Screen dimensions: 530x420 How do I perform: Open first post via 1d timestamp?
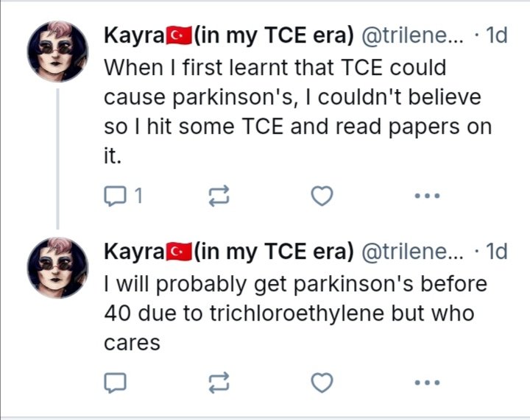click(496, 35)
